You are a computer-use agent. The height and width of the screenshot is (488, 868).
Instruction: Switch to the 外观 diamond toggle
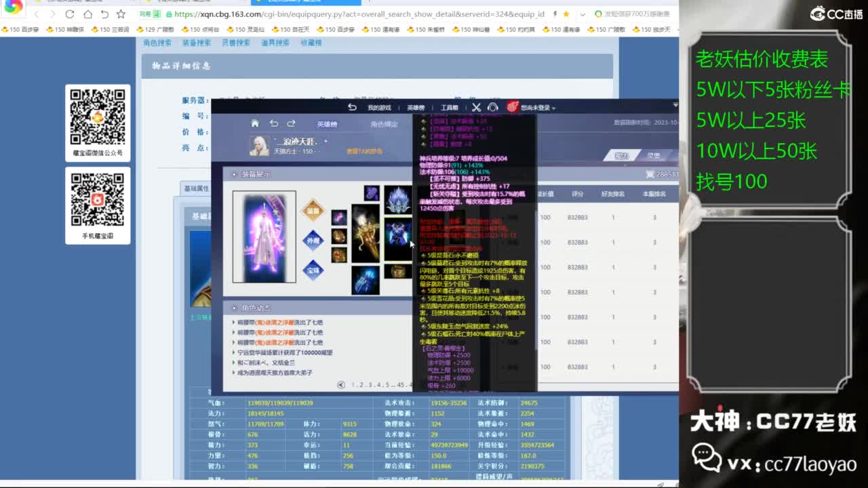click(x=313, y=241)
